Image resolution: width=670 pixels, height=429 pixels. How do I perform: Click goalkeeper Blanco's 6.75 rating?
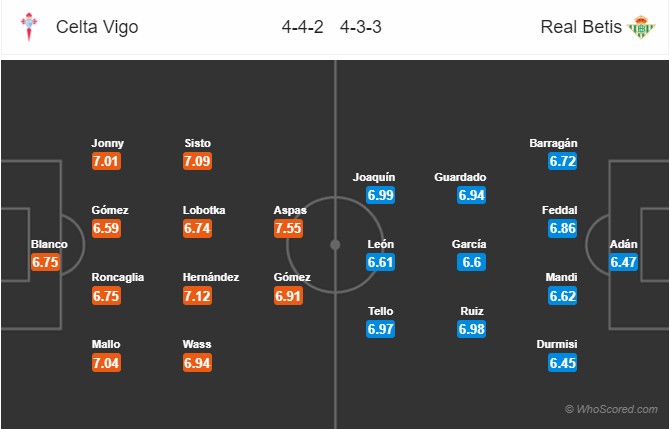(45, 262)
